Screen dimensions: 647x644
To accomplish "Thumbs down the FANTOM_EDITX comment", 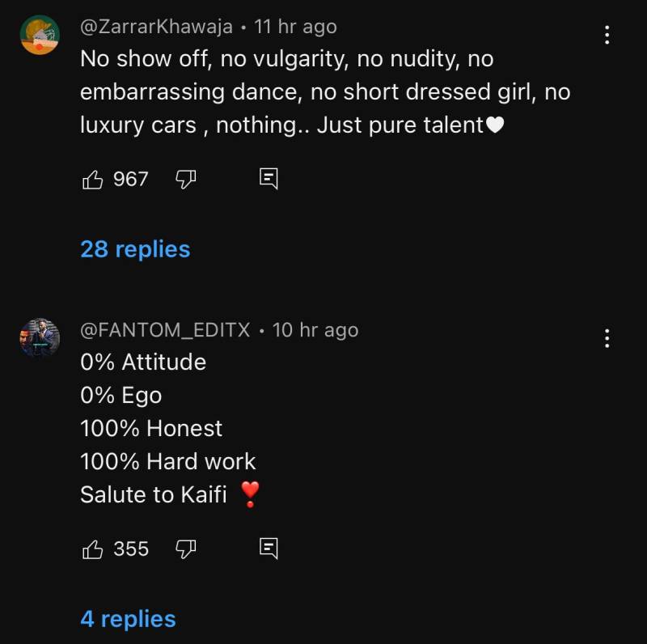I will (186, 549).
